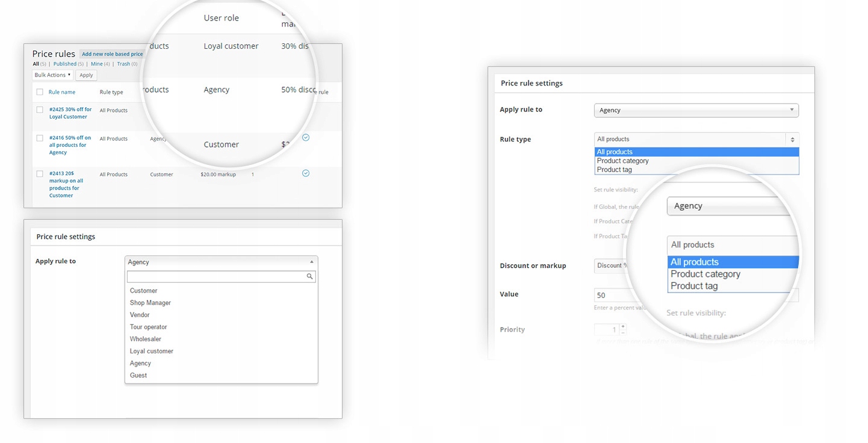This screenshot has height=443, width=868.
Task: Click the check-circle icon in the #2416 row
Action: [x=306, y=138]
